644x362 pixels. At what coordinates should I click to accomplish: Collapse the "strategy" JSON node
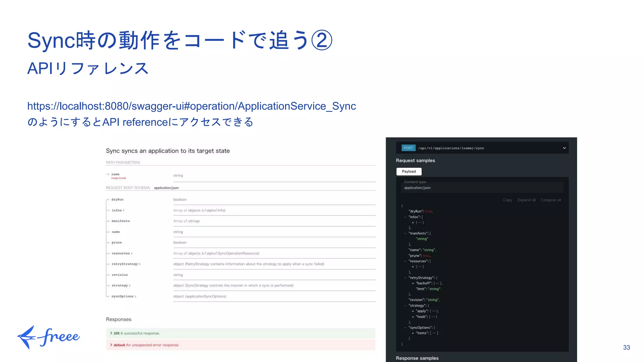[x=405, y=306]
